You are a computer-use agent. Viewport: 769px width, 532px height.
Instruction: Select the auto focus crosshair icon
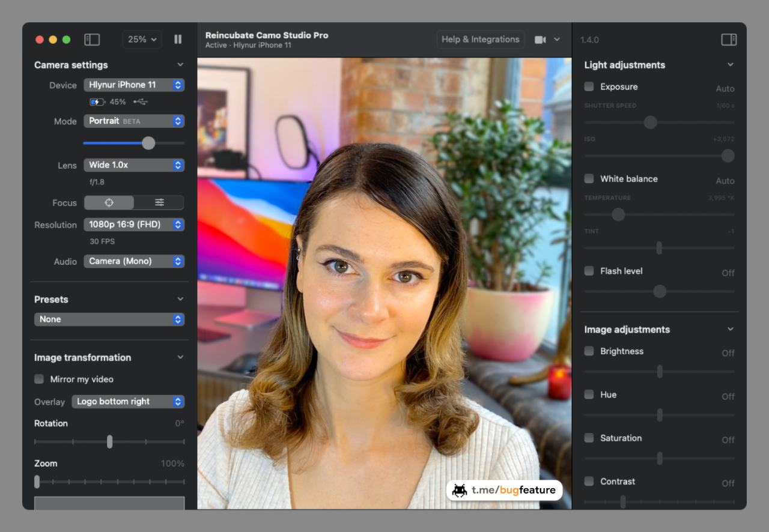[109, 203]
